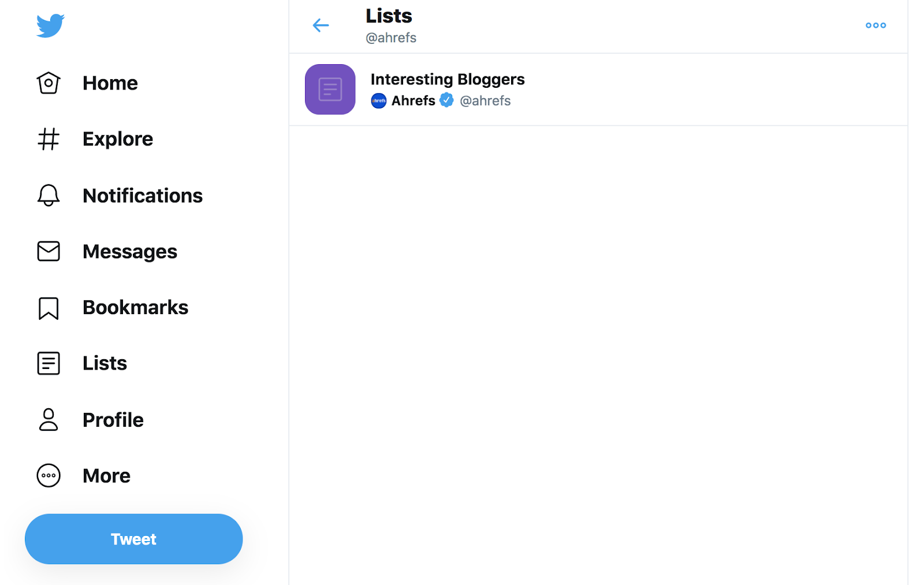
Task: Select the Home icon
Action: (49, 83)
